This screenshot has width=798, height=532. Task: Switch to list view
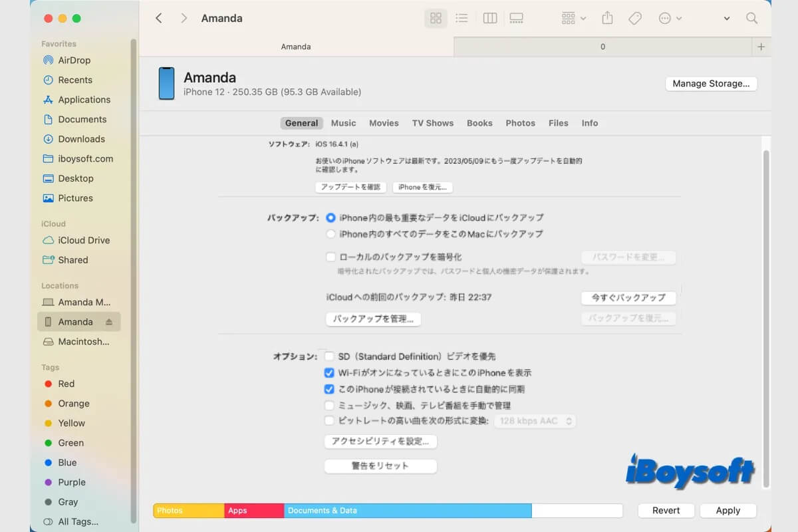pyautogui.click(x=462, y=19)
